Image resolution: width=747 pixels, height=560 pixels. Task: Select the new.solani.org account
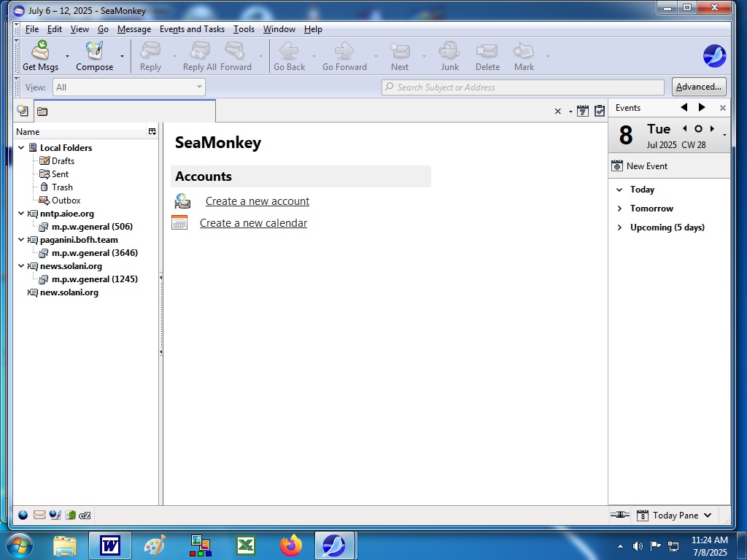tap(69, 292)
